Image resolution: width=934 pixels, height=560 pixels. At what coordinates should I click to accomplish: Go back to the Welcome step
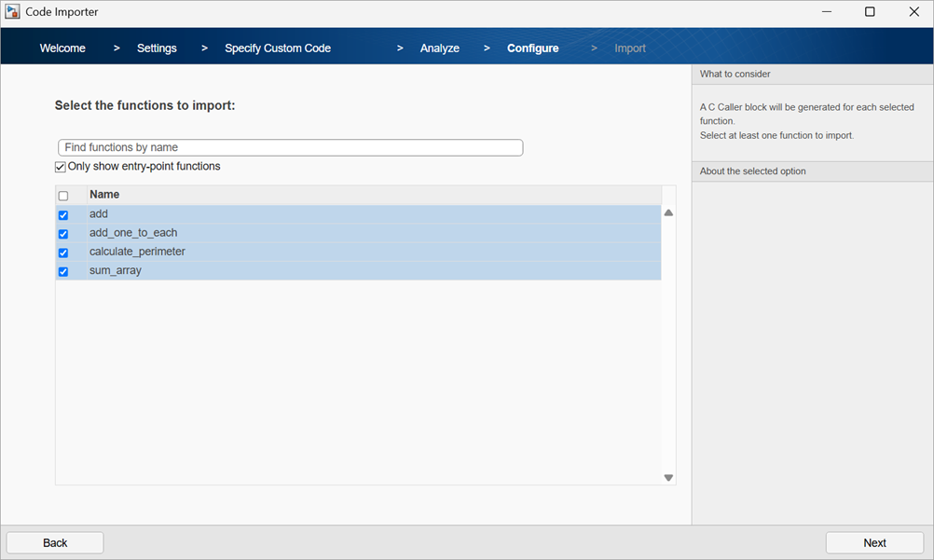click(x=62, y=47)
